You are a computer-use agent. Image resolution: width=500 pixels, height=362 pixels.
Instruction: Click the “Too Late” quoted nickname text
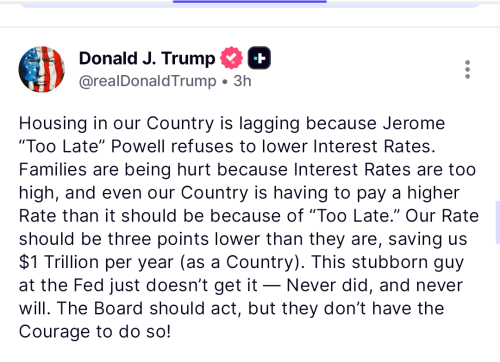(62, 147)
